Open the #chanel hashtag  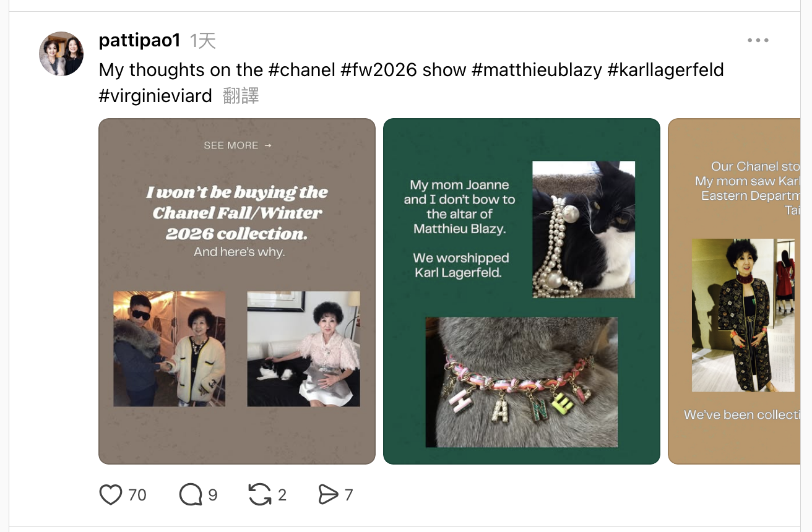(x=301, y=69)
